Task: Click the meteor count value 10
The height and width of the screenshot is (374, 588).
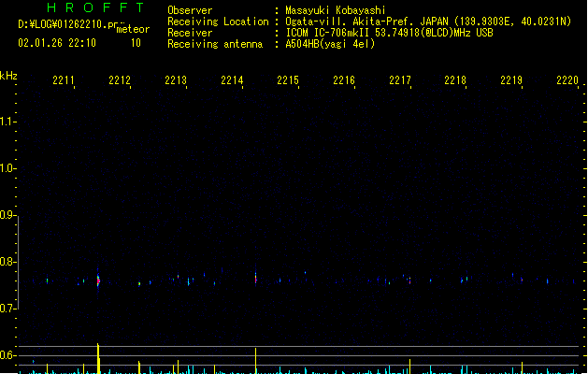Action: click(136, 43)
